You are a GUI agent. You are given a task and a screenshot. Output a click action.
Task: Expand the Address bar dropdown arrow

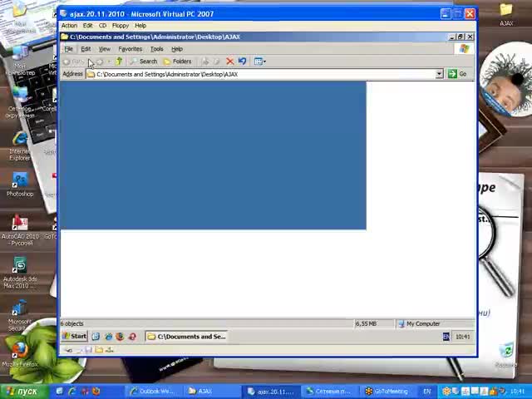(439, 74)
